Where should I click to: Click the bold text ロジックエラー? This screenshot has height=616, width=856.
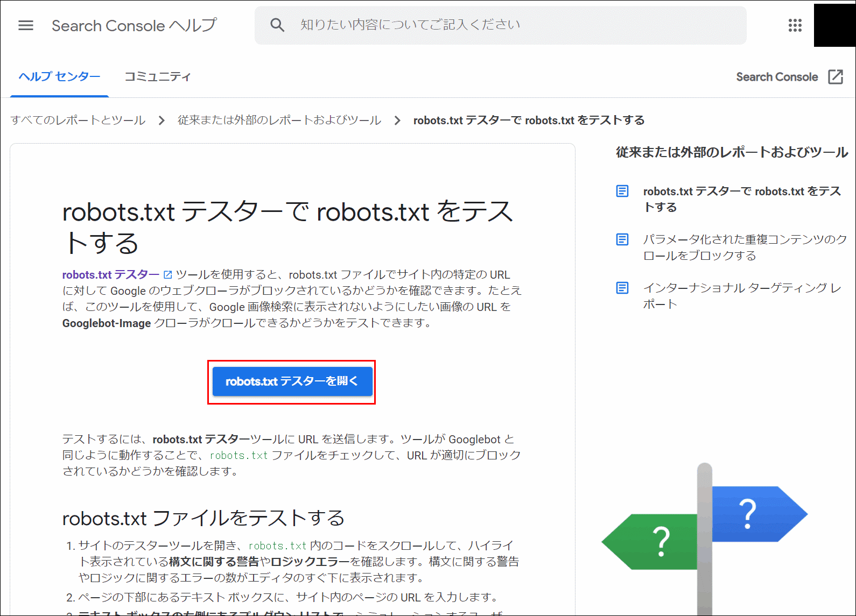coord(310,562)
